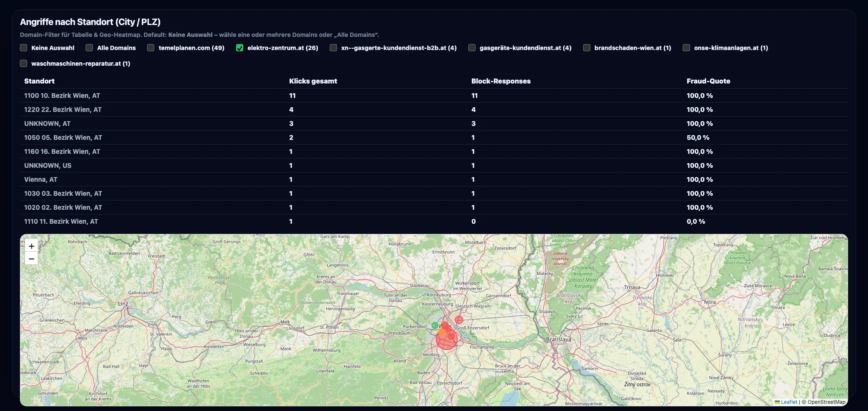Select the largest red heatmap circle
868x411 pixels.
[x=447, y=339]
